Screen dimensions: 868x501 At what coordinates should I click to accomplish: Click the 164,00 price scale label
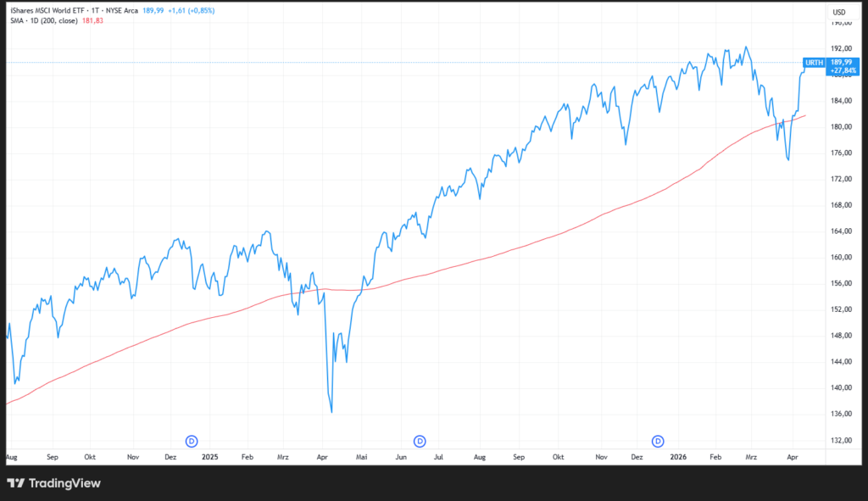tap(842, 231)
